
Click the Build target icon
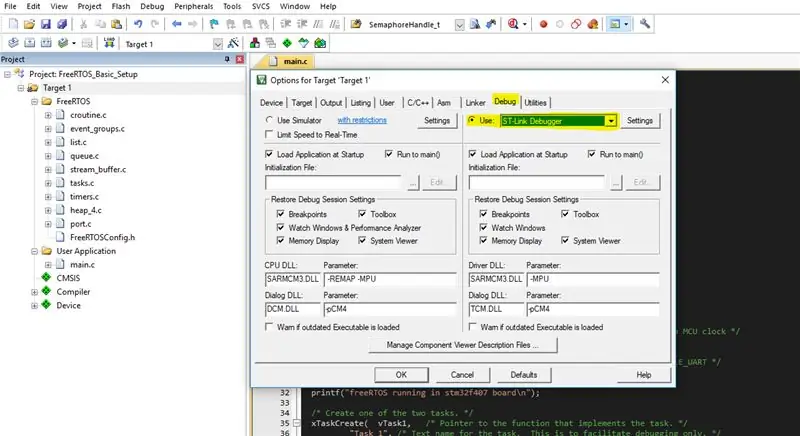(30, 43)
